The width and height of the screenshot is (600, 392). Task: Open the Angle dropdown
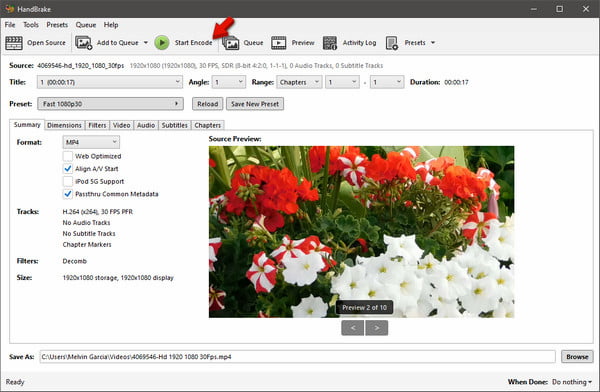click(x=229, y=82)
